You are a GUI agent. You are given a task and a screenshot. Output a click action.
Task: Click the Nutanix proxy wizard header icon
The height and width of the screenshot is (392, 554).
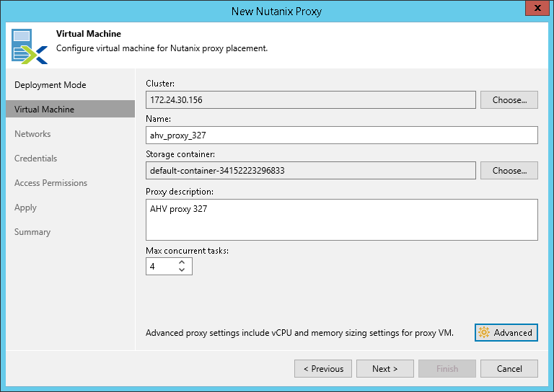click(27, 45)
